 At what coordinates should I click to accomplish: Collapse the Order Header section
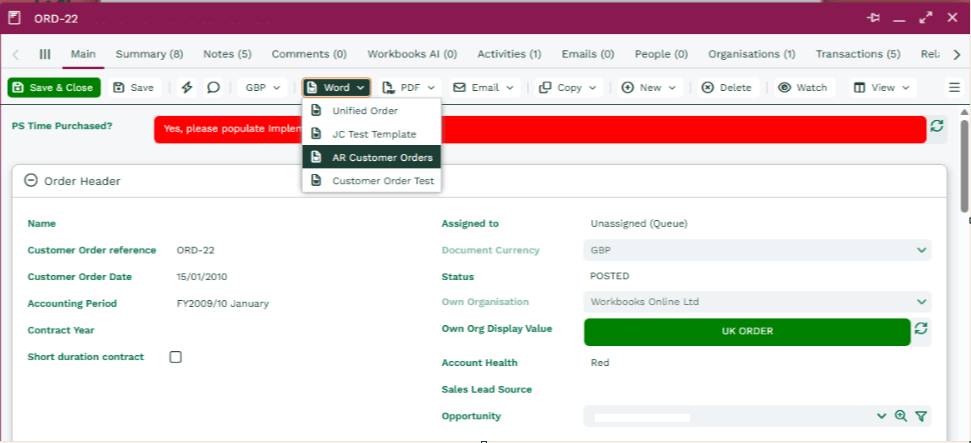(30, 180)
